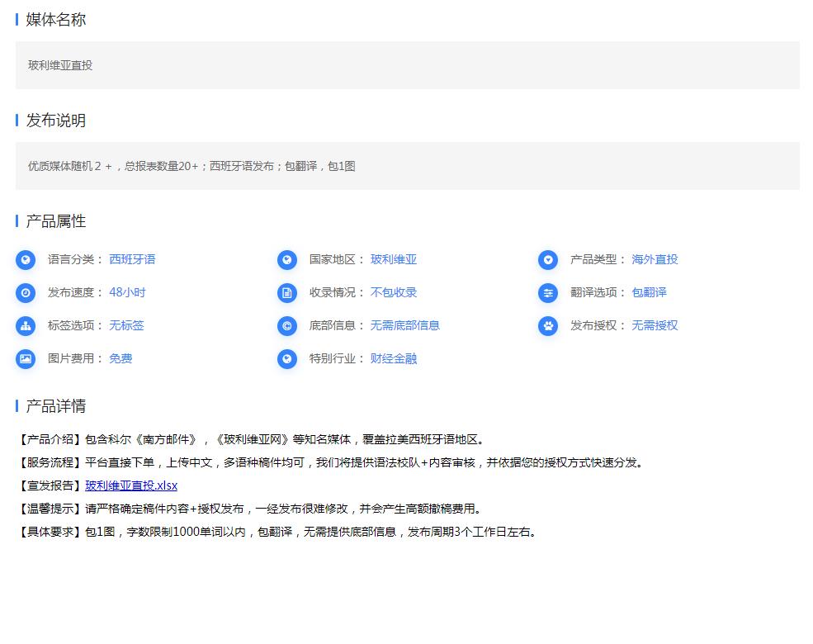Click the 收录情况 label
Image resolution: width=813 pixels, height=644 pixels.
click(x=337, y=292)
